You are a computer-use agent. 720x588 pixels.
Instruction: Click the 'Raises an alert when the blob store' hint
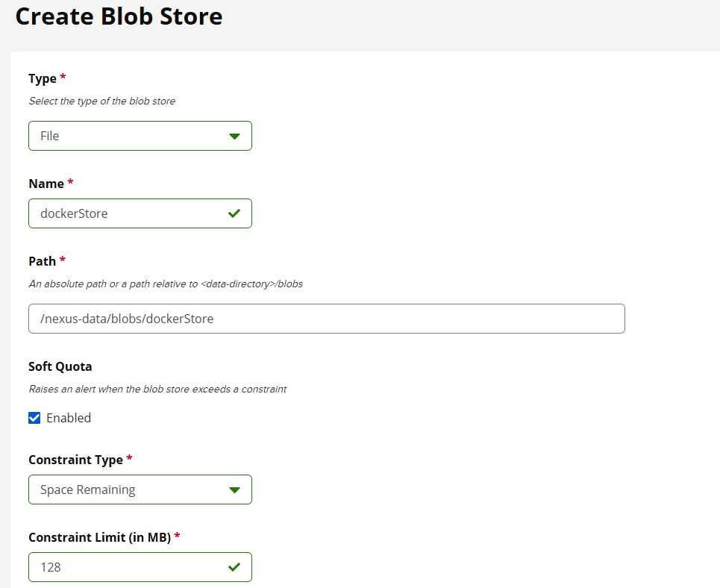(157, 389)
